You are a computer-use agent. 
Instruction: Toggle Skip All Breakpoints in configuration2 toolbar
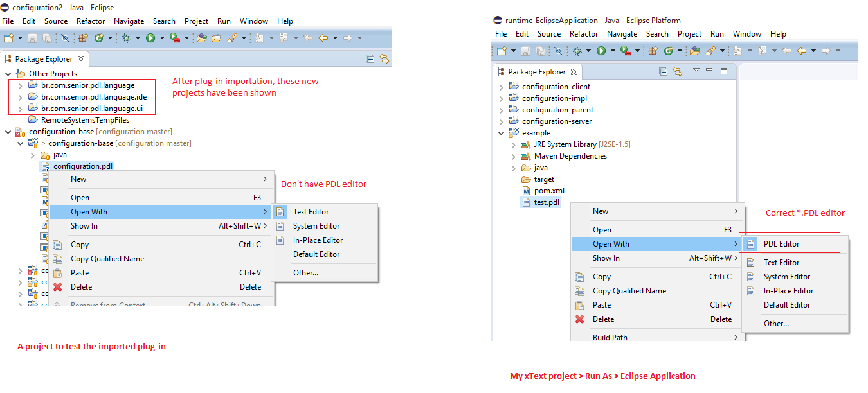[64, 38]
